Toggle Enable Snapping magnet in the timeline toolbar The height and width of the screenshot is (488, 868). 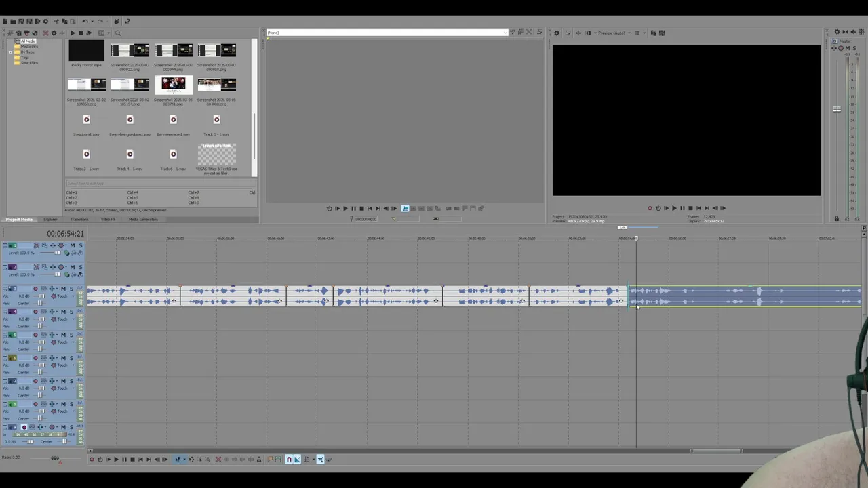pyautogui.click(x=289, y=459)
